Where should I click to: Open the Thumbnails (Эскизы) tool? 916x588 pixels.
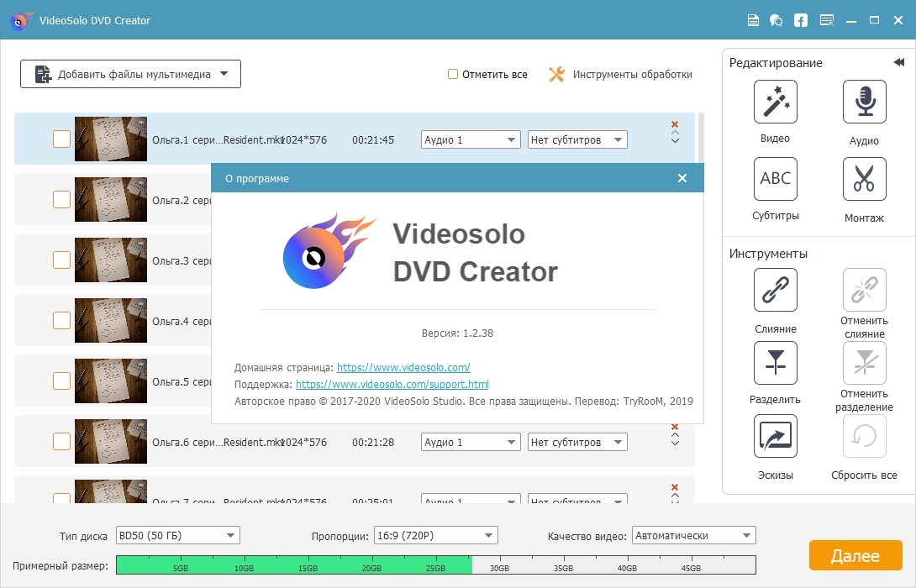pos(775,436)
